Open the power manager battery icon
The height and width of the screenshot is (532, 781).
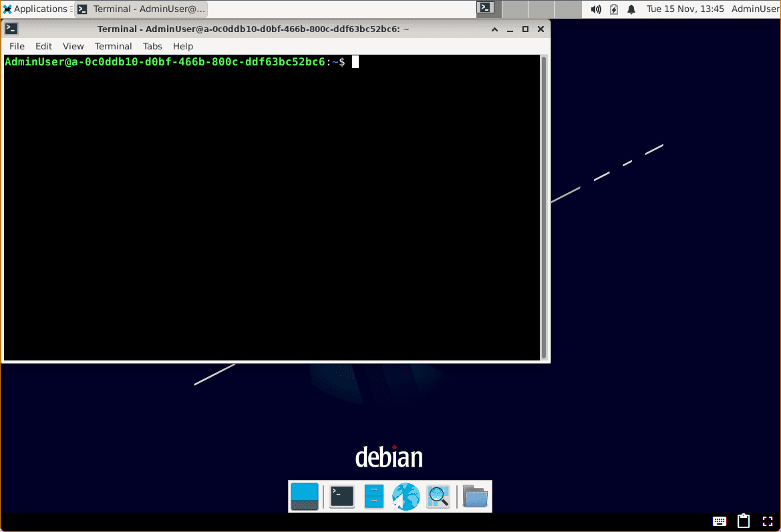pos(613,9)
